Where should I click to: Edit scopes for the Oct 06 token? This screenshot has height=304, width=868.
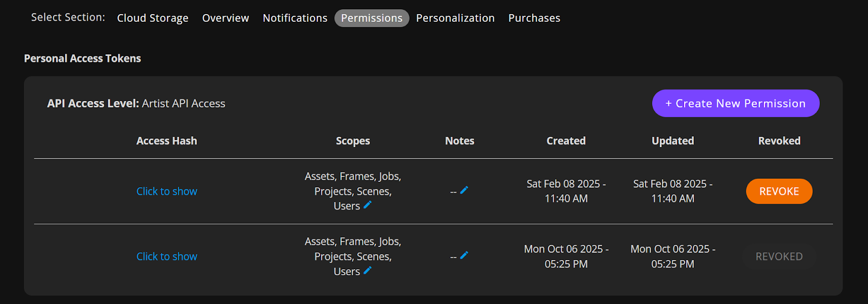(367, 270)
